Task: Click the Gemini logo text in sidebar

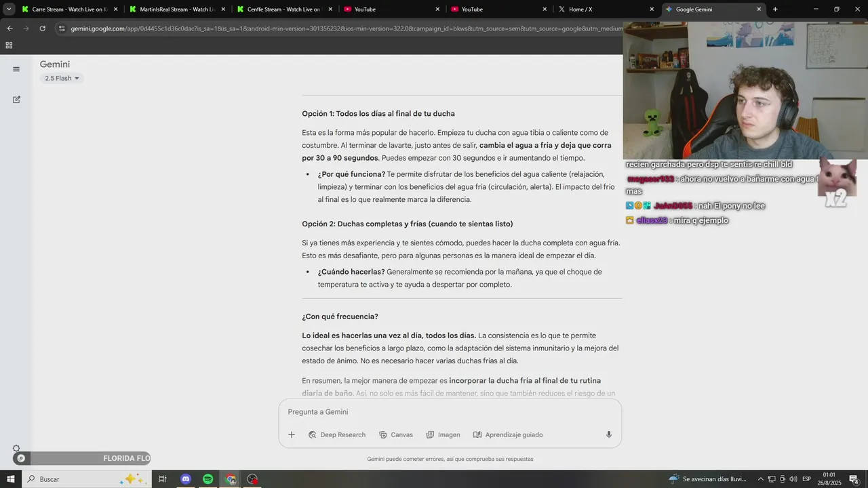Action: pyautogui.click(x=55, y=64)
